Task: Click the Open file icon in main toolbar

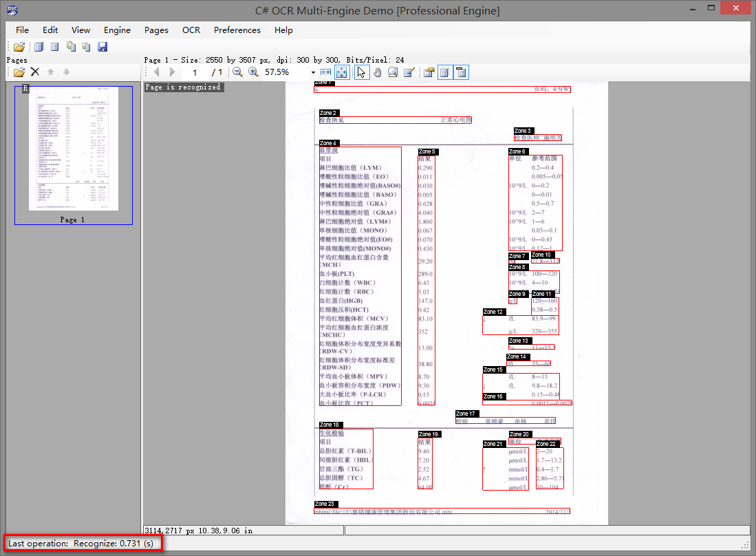Action: (19, 47)
